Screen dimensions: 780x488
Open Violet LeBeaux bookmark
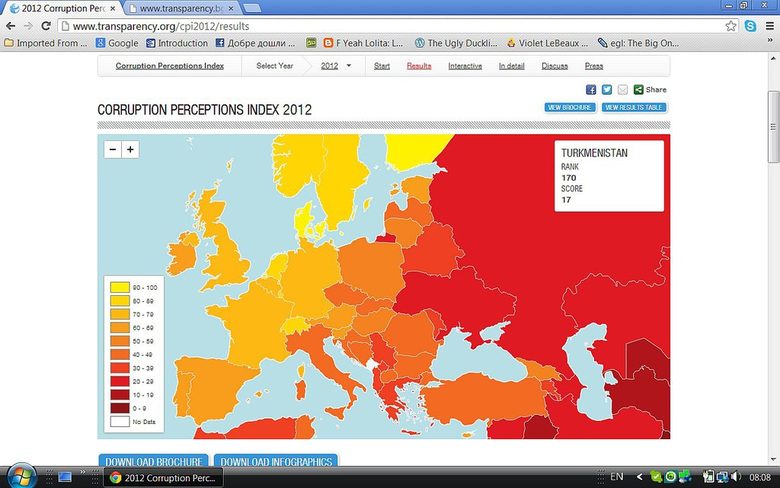pyautogui.click(x=548, y=43)
